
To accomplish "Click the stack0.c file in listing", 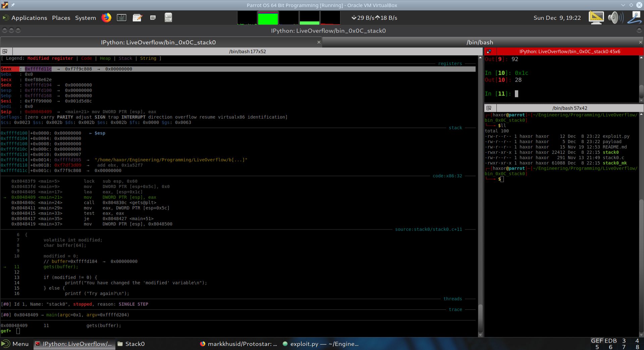I will coord(613,158).
